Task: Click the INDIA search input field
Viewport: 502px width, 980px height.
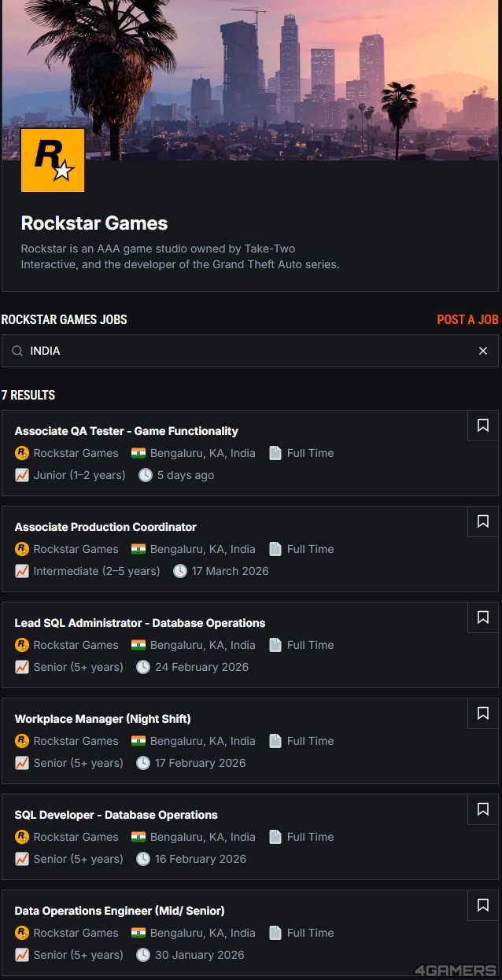Action: [236, 351]
